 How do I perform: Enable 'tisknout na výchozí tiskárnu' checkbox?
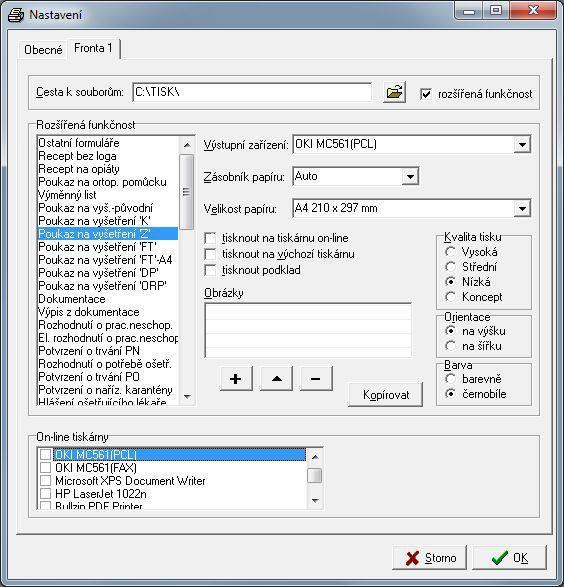[210, 254]
